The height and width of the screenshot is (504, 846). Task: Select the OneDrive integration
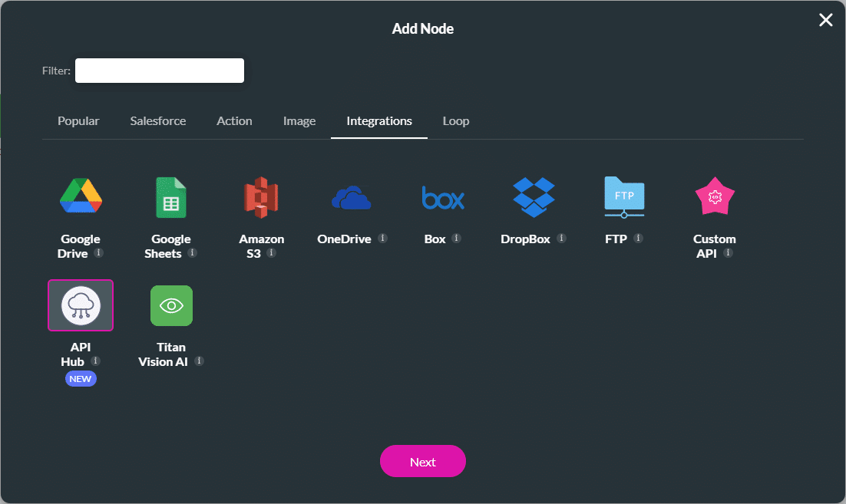tap(352, 196)
